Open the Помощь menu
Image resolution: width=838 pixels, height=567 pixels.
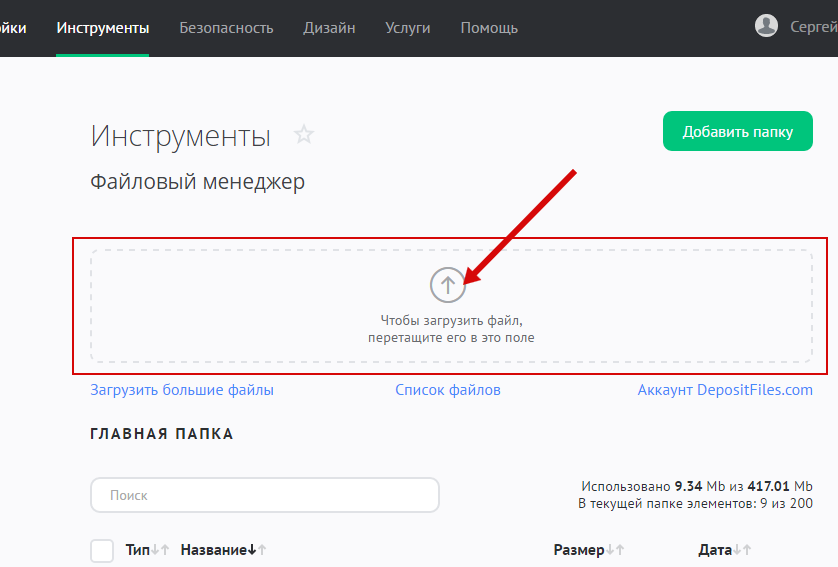pos(489,28)
